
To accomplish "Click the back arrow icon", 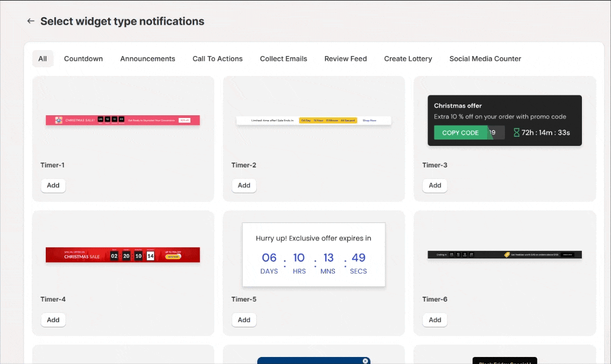I will tap(31, 22).
